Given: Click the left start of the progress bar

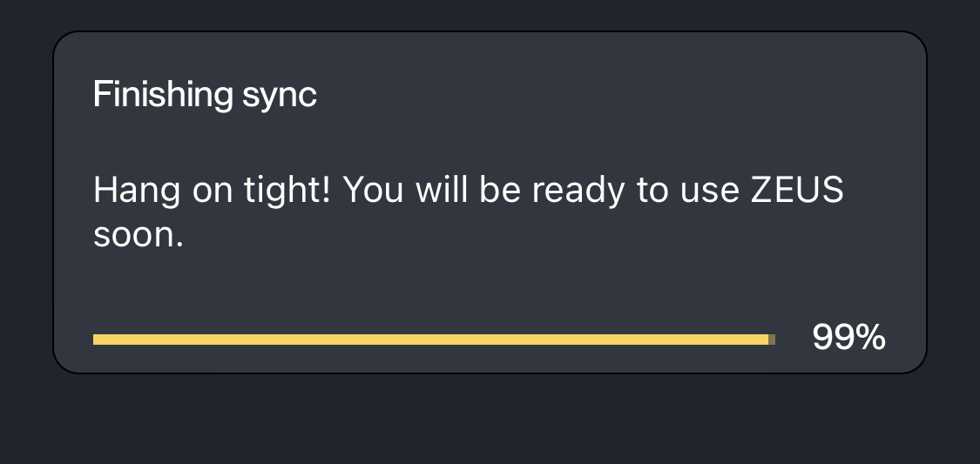Looking at the screenshot, I should coord(97,340).
